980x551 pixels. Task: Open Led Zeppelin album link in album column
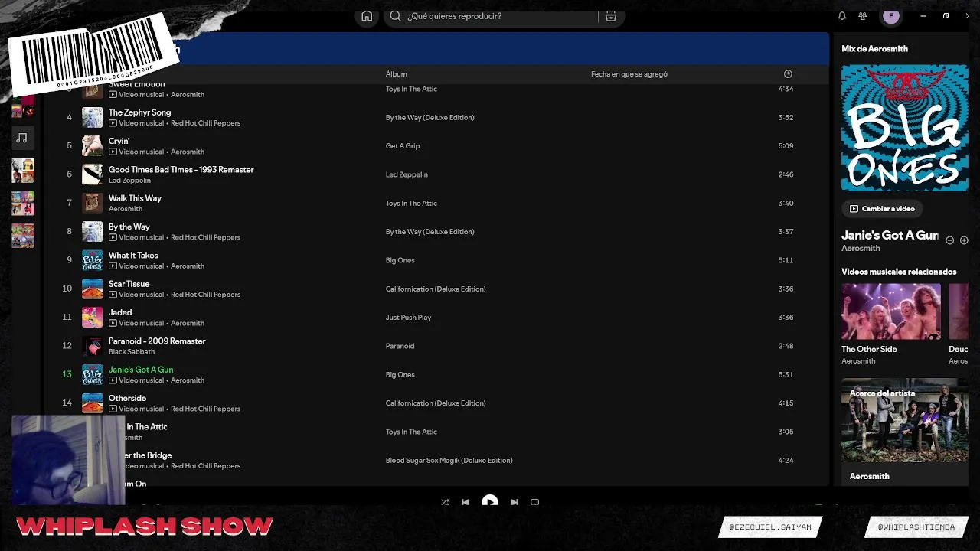pyautogui.click(x=407, y=174)
